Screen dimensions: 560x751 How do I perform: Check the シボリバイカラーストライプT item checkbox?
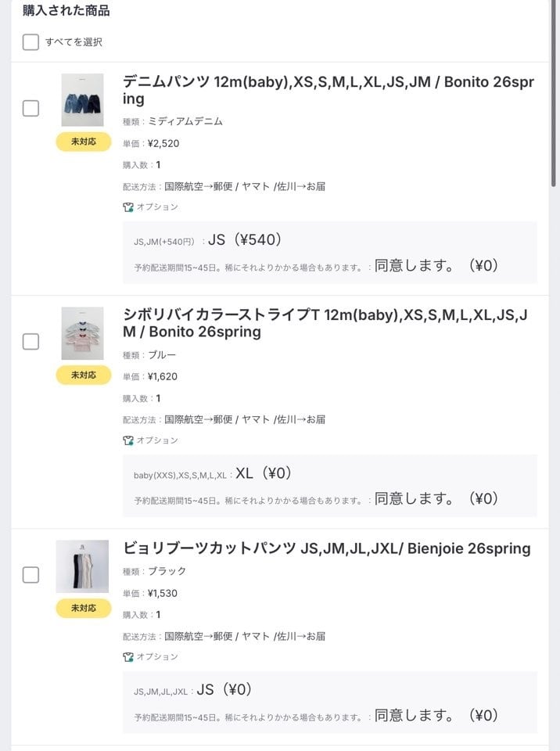31,342
